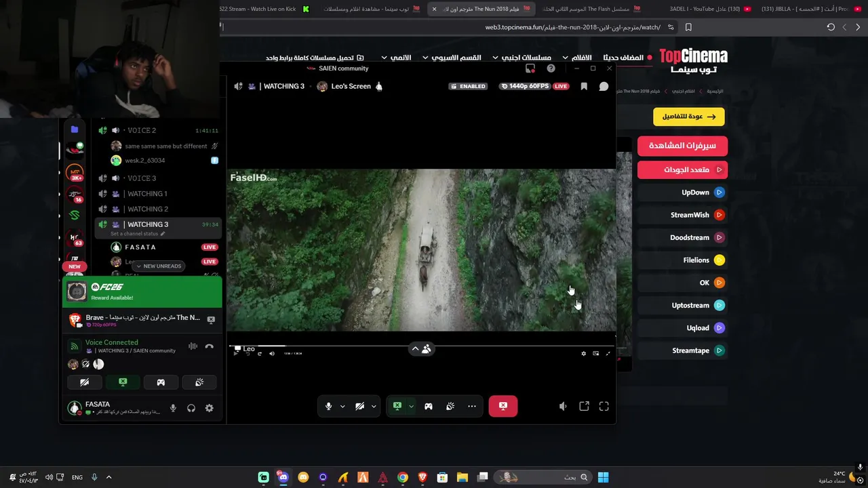Enter full screen for Discord stream
868x488 pixels.
click(x=604, y=406)
